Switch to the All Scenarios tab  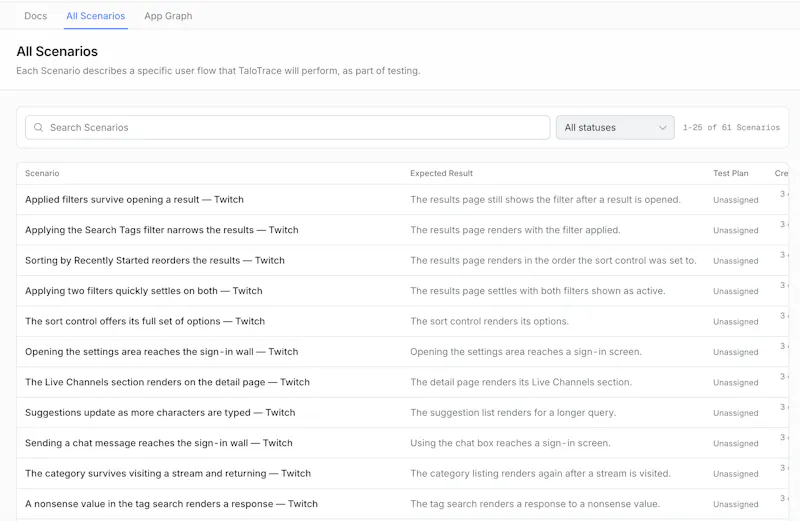pyautogui.click(x=95, y=16)
